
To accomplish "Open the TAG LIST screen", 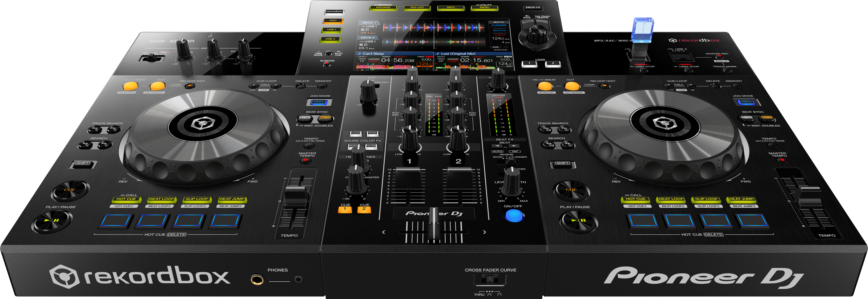I will 417,8.
